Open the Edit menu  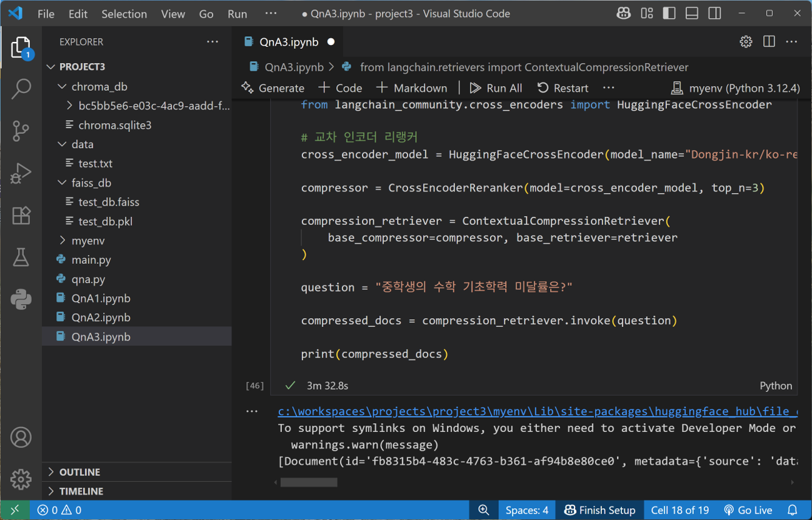tap(78, 14)
